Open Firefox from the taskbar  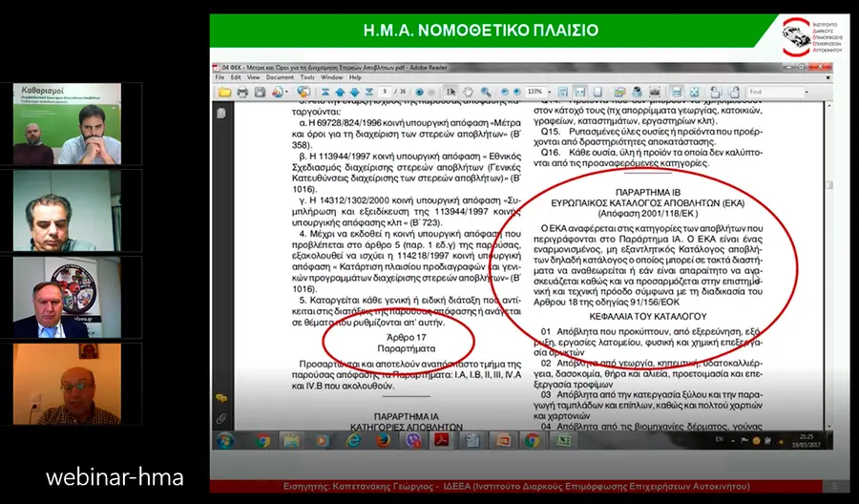384,440
